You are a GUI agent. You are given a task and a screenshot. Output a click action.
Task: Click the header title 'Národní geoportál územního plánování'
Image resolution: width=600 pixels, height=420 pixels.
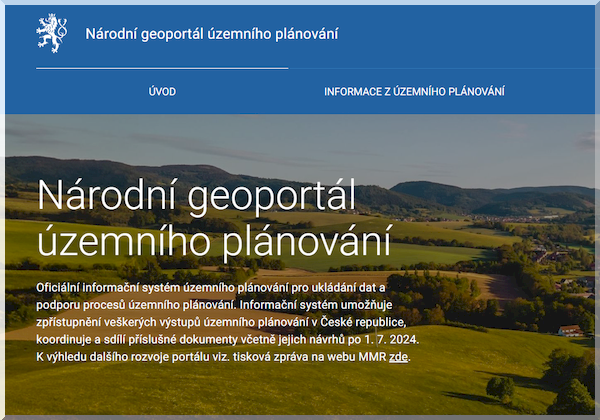[x=212, y=34]
